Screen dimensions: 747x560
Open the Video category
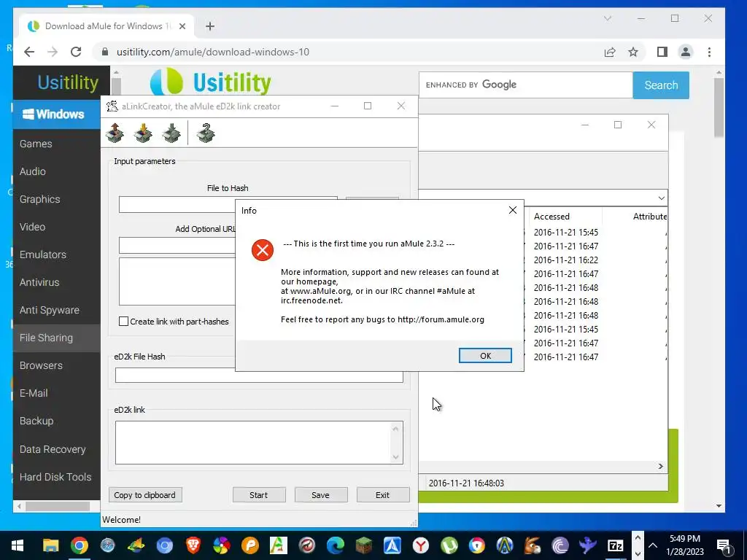coord(32,227)
